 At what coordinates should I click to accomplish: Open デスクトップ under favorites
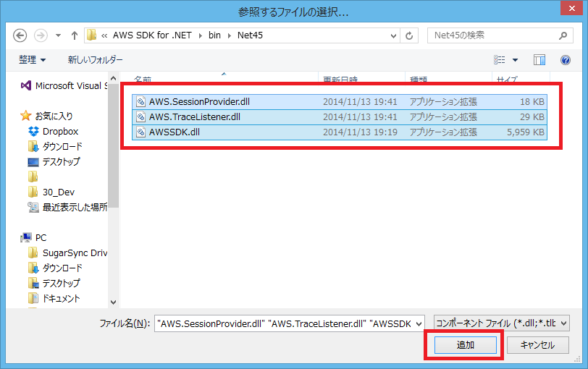pos(54,162)
